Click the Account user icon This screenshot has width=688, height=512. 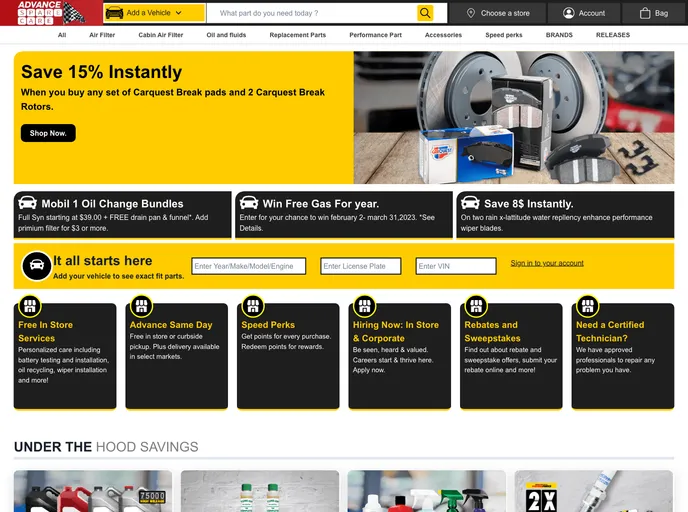click(569, 13)
